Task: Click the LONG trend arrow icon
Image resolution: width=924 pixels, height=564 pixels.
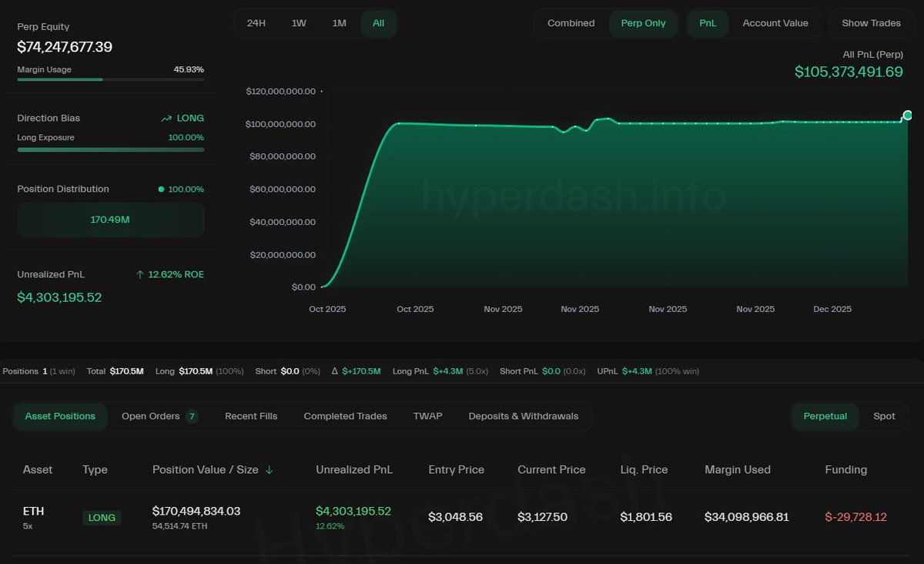Action: click(166, 119)
